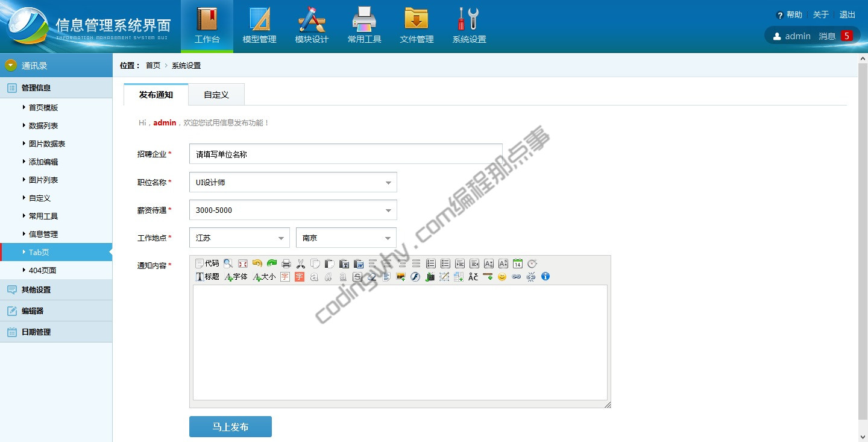868x442 pixels.
Task: Click the undo icon in editor toolbar
Action: pyautogui.click(x=257, y=264)
